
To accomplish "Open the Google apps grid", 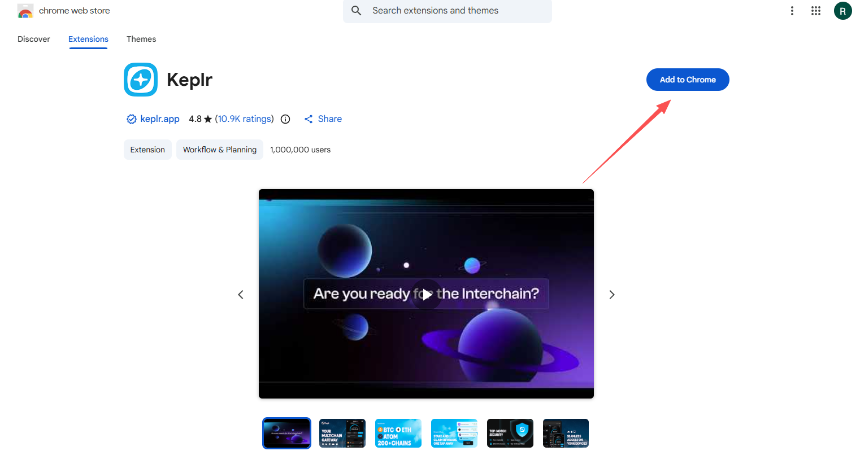I will (x=816, y=11).
